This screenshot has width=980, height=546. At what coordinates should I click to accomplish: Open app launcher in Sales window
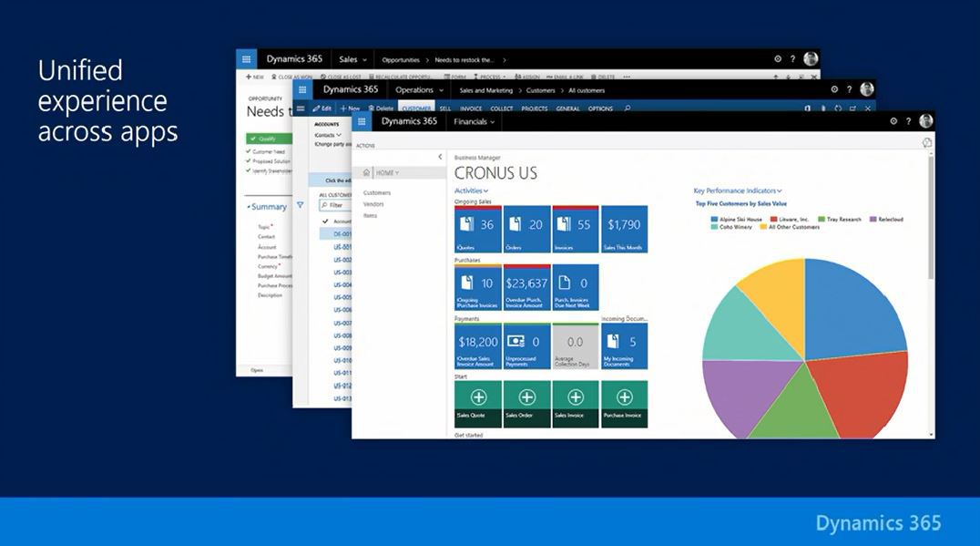246,59
